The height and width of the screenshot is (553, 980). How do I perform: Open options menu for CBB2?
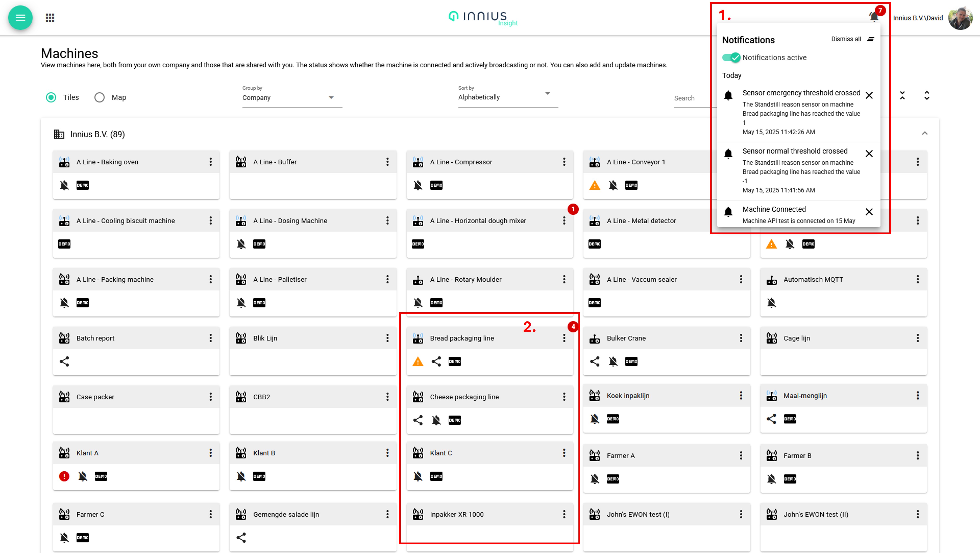click(387, 397)
